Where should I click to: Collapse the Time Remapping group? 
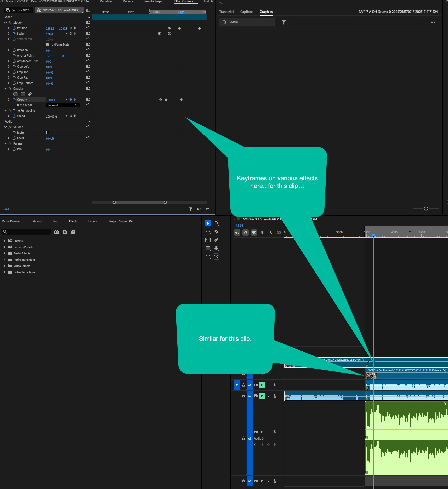[5, 110]
